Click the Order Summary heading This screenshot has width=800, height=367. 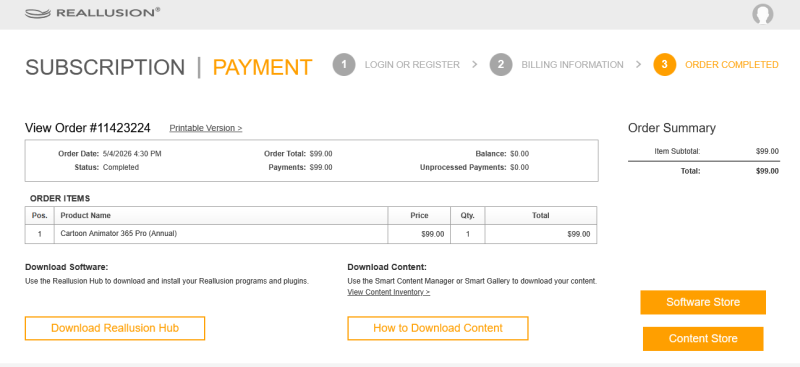pyautogui.click(x=671, y=128)
